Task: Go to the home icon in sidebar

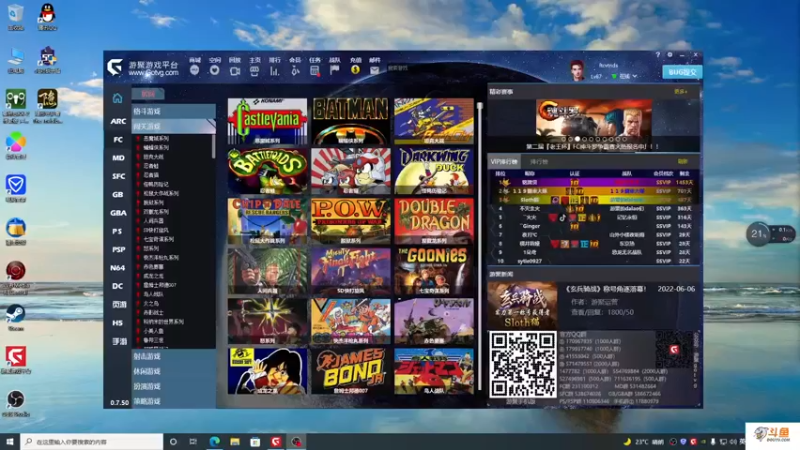Action: pyautogui.click(x=117, y=98)
